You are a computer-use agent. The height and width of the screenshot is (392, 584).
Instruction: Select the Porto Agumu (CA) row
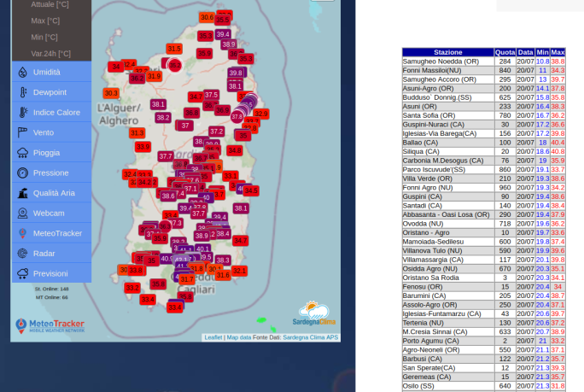point(484,341)
